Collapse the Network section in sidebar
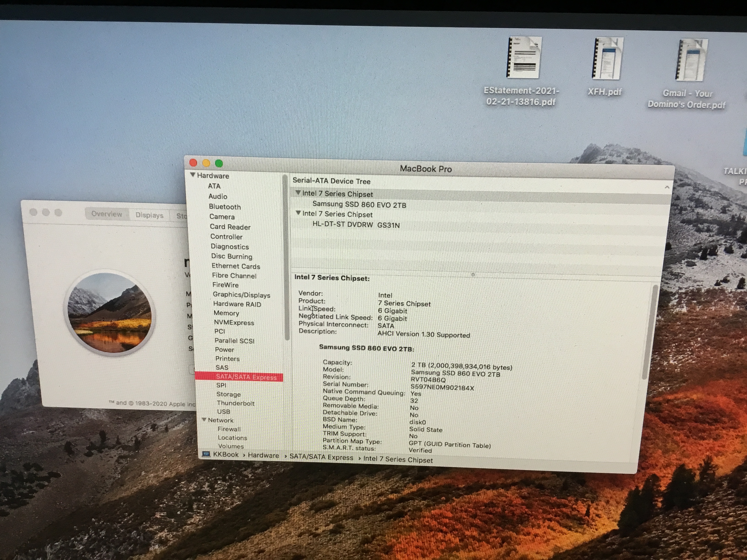 coord(204,420)
